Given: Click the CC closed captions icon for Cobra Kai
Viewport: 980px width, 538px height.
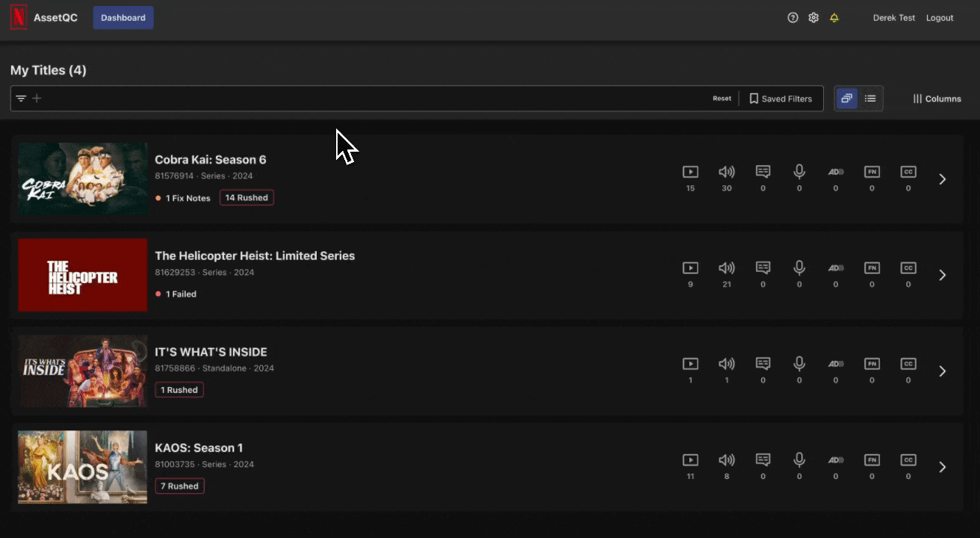Looking at the screenshot, I should click(908, 172).
